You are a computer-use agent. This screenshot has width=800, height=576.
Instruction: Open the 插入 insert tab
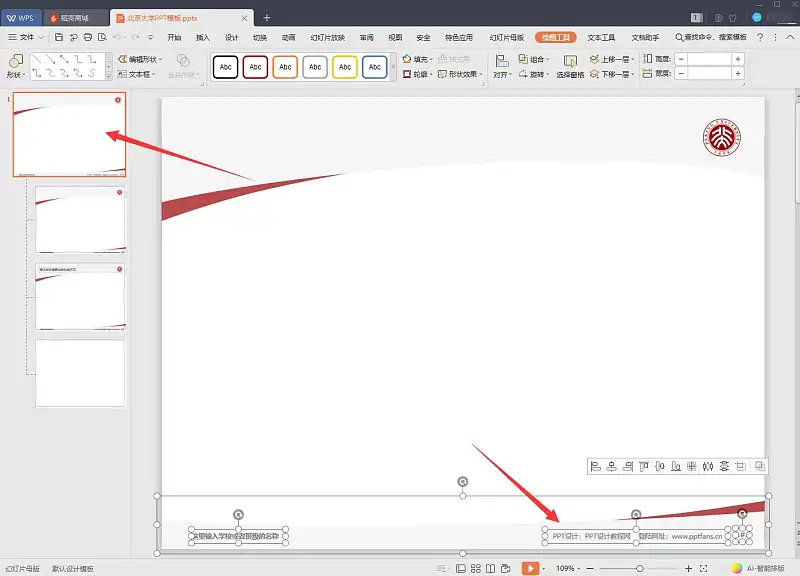pyautogui.click(x=203, y=37)
